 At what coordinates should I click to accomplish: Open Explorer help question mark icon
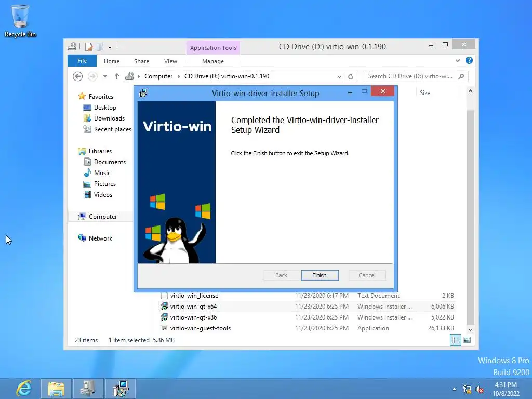(x=469, y=60)
